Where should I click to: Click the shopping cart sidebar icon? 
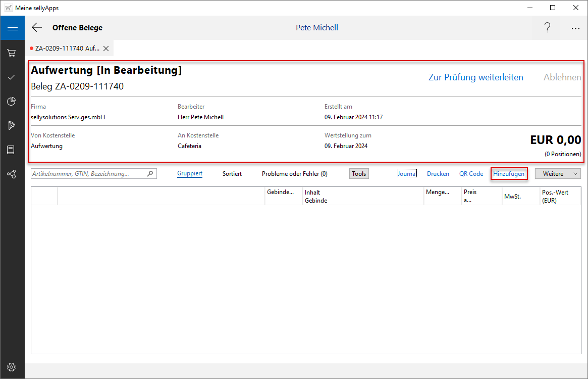[x=12, y=53]
